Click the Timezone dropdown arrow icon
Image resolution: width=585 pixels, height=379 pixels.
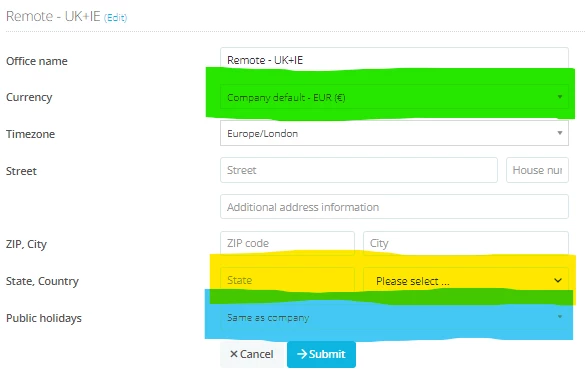(x=560, y=133)
